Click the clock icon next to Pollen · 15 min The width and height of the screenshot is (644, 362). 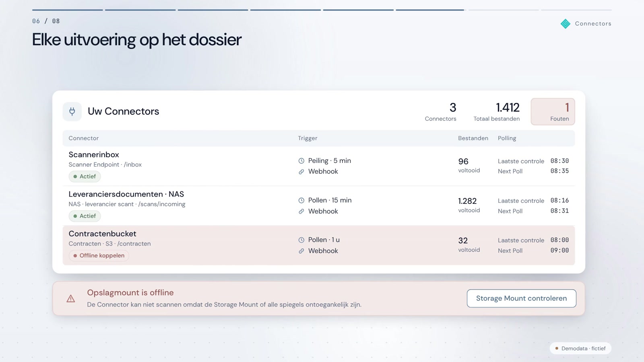(301, 200)
